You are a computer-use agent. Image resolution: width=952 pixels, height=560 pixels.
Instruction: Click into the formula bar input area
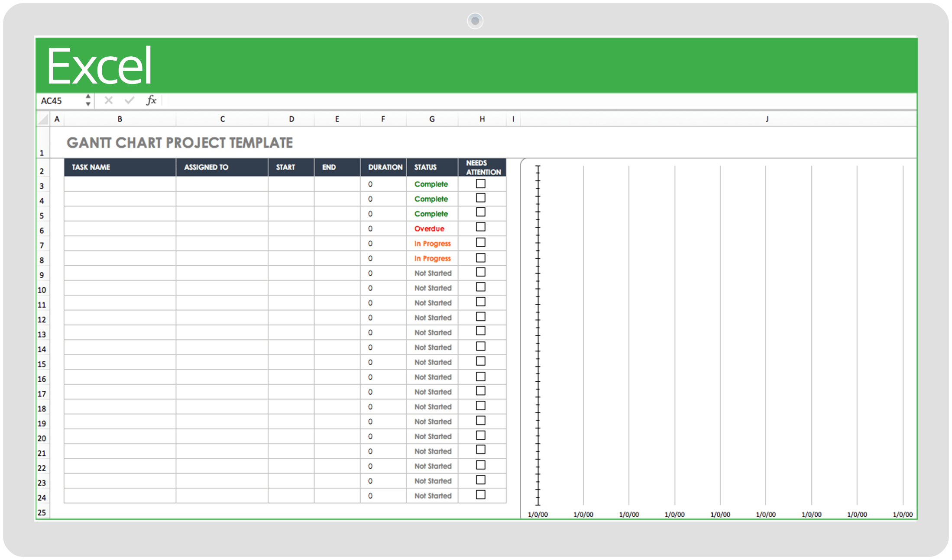coord(520,101)
